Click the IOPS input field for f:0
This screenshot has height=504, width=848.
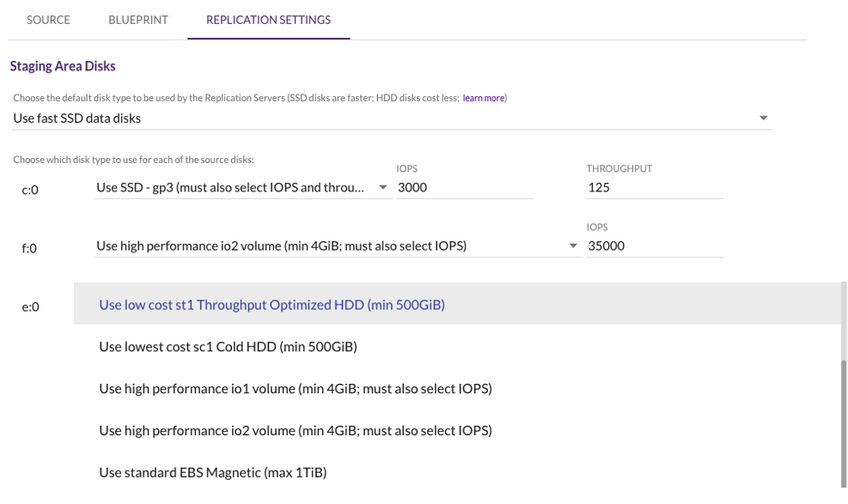655,245
